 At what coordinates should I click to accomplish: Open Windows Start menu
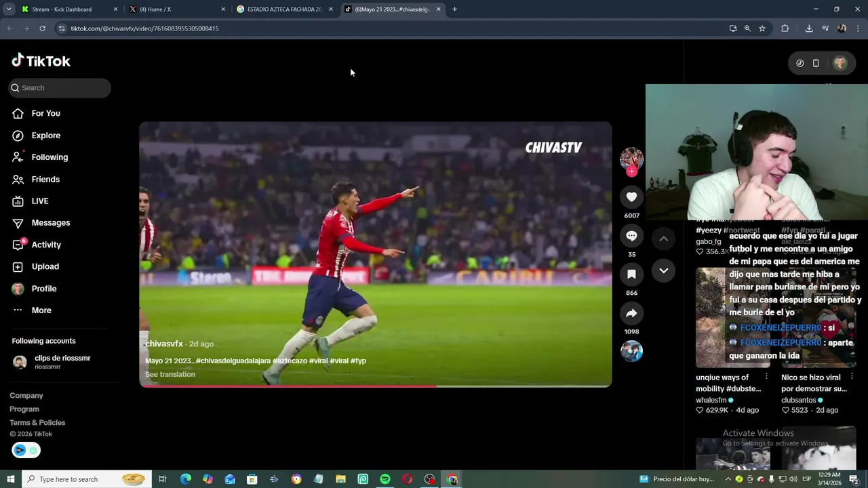click(10, 479)
